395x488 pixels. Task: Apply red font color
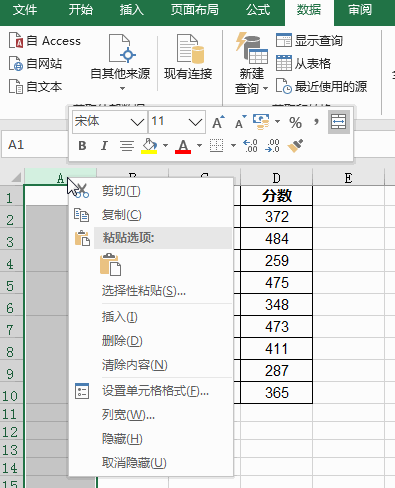[183, 146]
